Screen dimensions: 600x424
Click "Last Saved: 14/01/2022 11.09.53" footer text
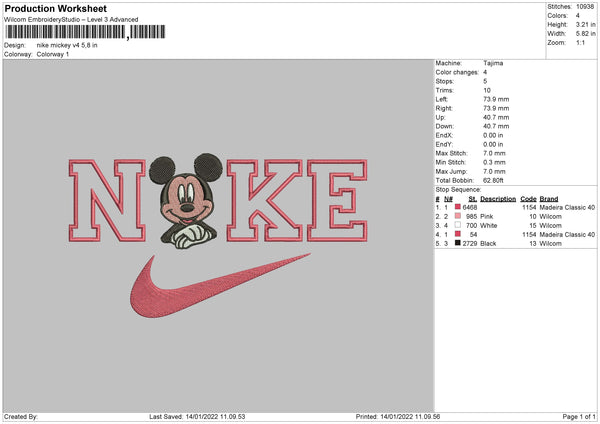point(197,417)
